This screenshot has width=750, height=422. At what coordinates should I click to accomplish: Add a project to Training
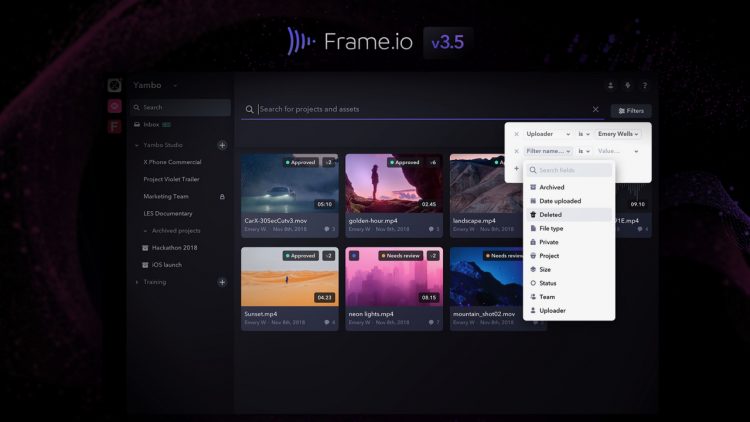click(222, 282)
